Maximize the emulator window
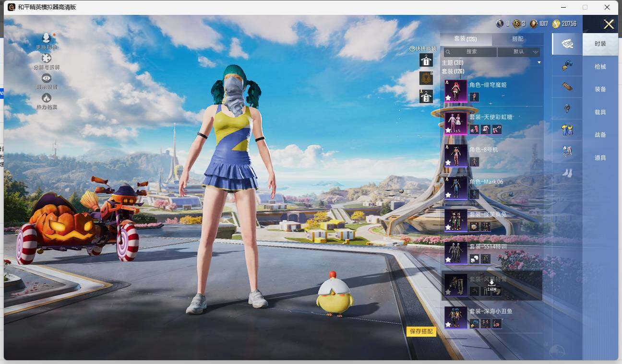Screen dimensions: 622x364 coord(585,7)
